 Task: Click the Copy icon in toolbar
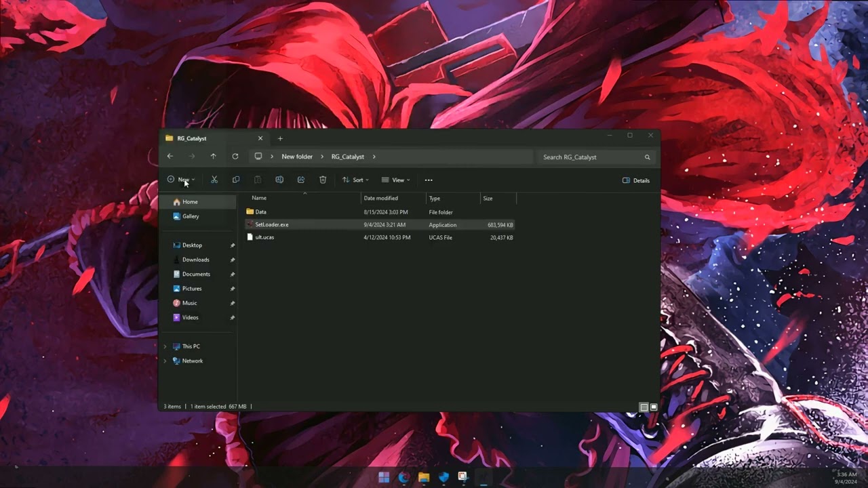[x=236, y=180]
